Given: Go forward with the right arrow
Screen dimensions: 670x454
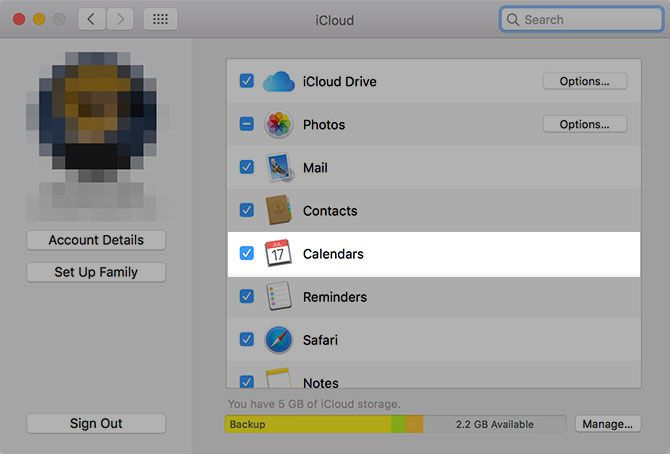Looking at the screenshot, I should tap(120, 19).
